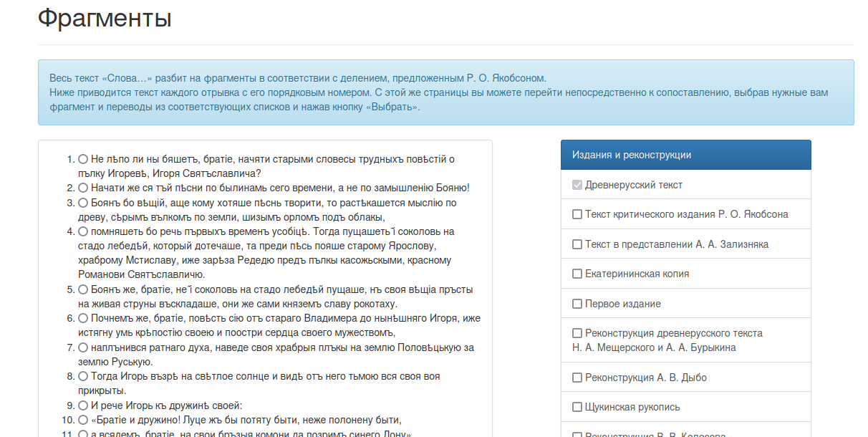Enable the «Щукинская рукопись» checkbox
Image resolution: width=868 pixels, height=437 pixels.
(577, 407)
